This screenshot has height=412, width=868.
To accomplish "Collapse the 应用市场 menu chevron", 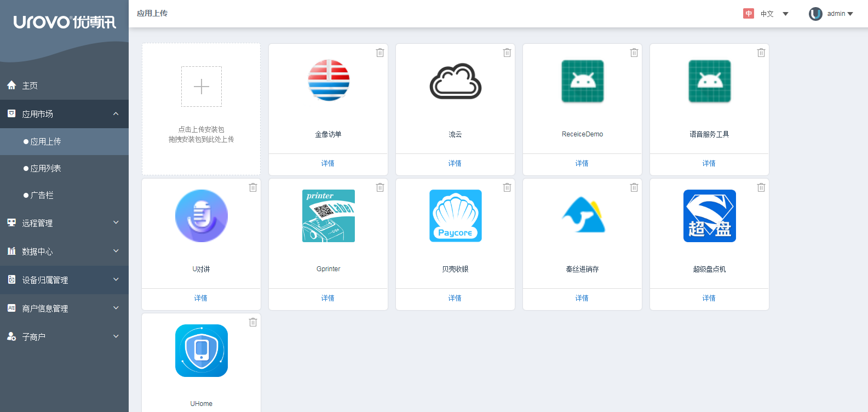I will coord(116,114).
